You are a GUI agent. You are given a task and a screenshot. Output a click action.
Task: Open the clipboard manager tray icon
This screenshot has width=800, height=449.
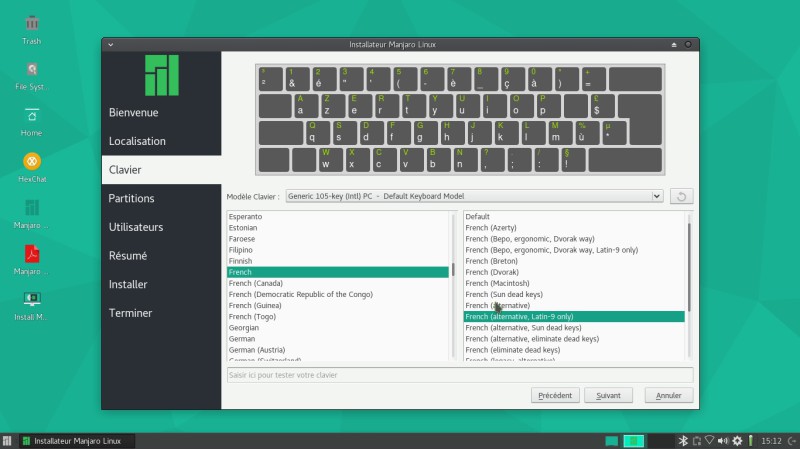(x=696, y=441)
